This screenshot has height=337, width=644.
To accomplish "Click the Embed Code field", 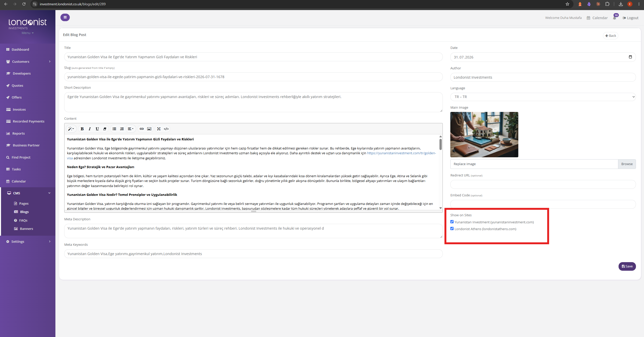I will [x=543, y=204].
